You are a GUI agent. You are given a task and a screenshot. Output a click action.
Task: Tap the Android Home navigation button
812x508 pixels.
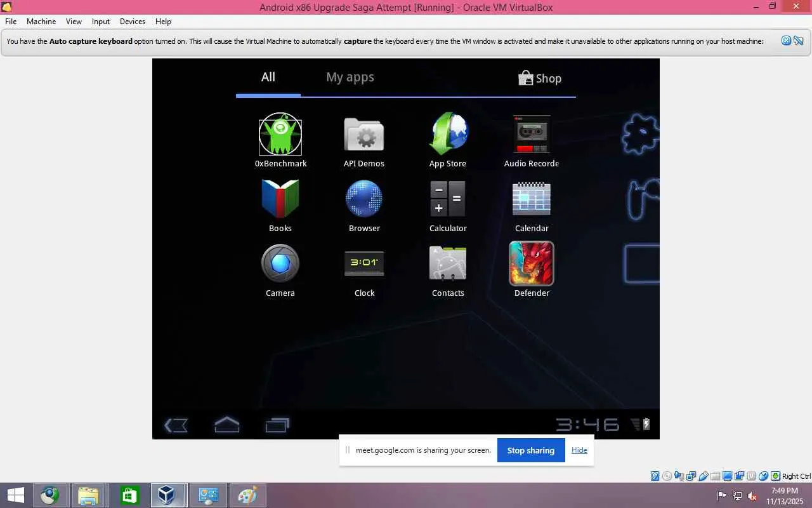226,424
